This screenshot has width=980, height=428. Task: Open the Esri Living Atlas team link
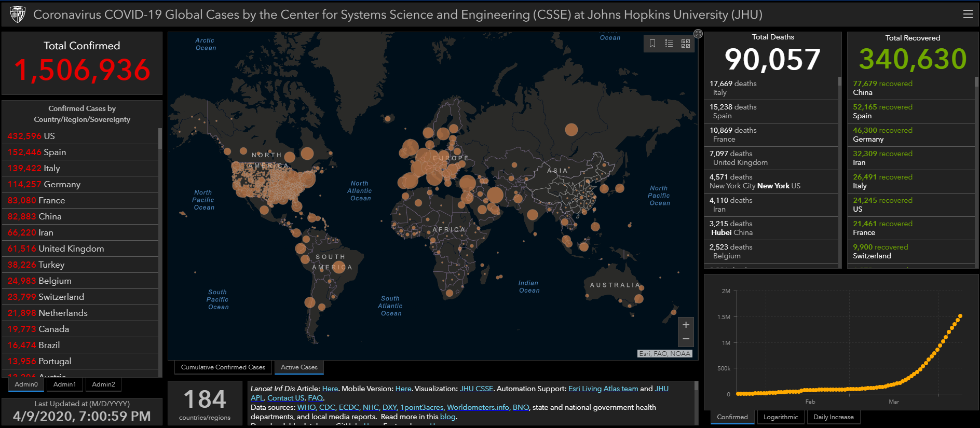tap(603, 389)
